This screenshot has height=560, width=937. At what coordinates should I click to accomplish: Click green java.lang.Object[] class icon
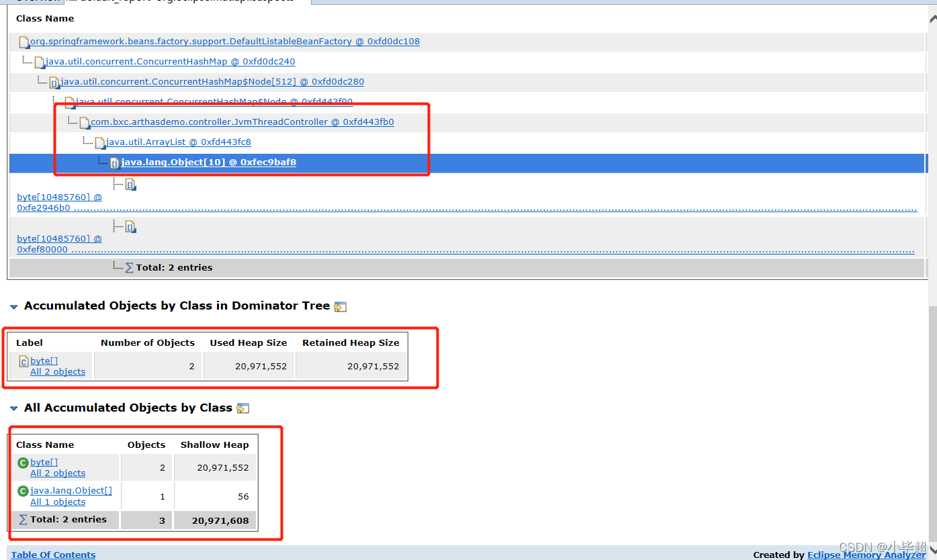click(x=23, y=492)
